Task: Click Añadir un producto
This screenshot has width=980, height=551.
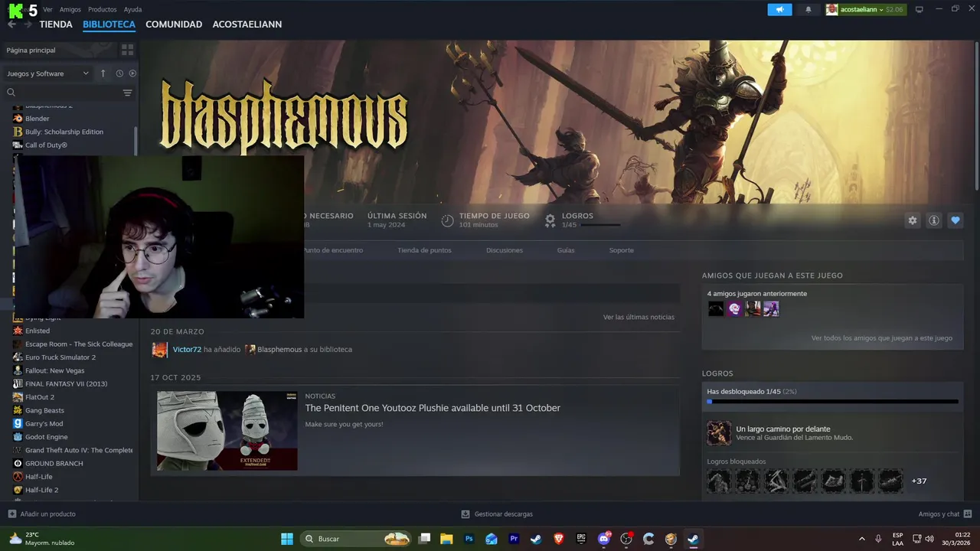Action: pos(42,514)
